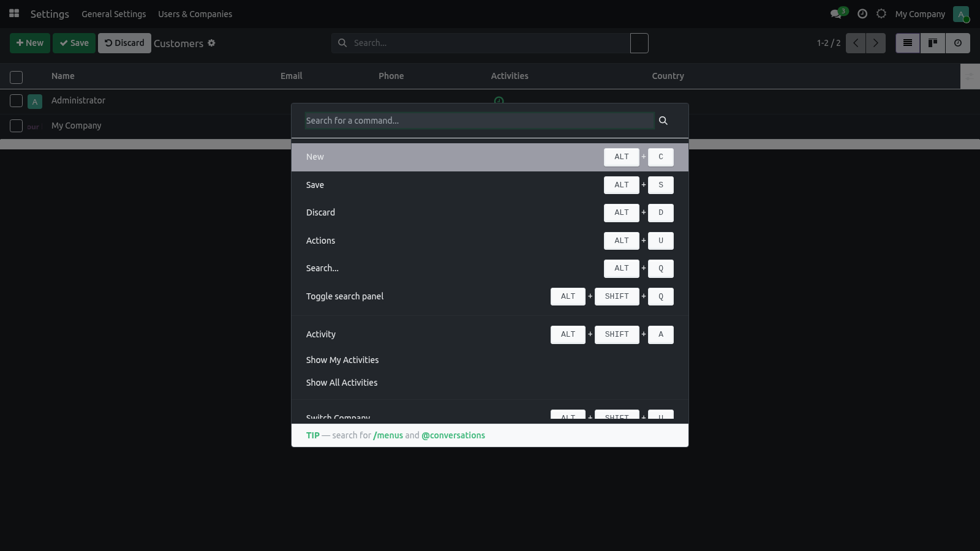The height and width of the screenshot is (551, 980).
Task: Open the General Settings menu
Action: (x=114, y=14)
